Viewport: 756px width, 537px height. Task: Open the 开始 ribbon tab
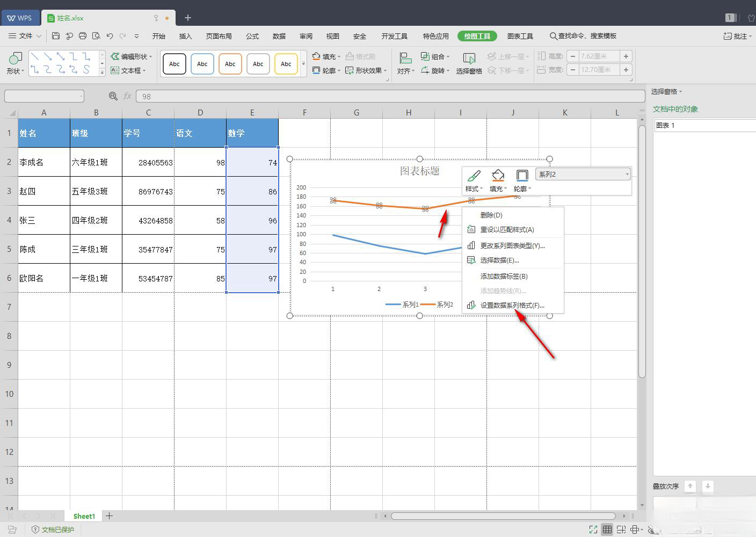click(x=159, y=36)
